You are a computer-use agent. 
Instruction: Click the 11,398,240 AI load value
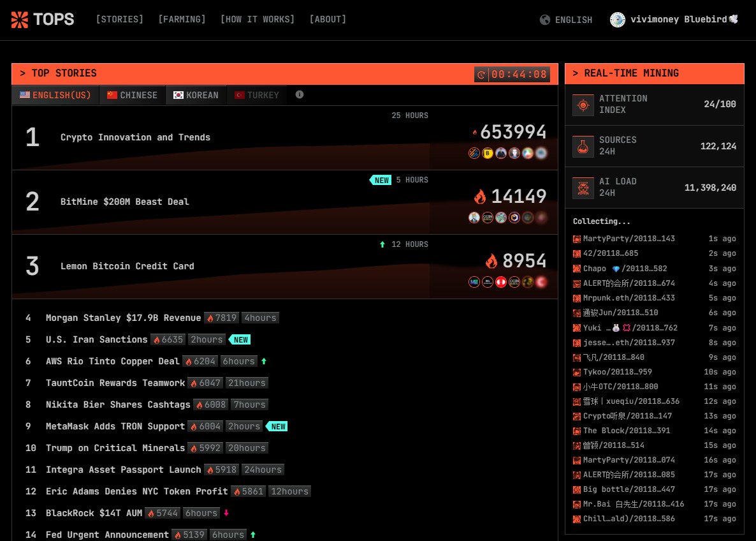coord(710,188)
